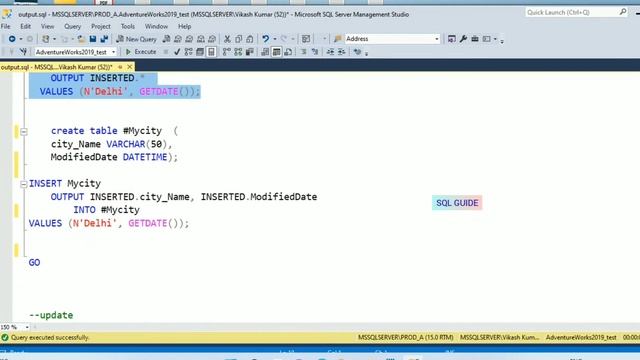
Task: Open the Back navigation dropdown arrow
Action: [x=20, y=39]
